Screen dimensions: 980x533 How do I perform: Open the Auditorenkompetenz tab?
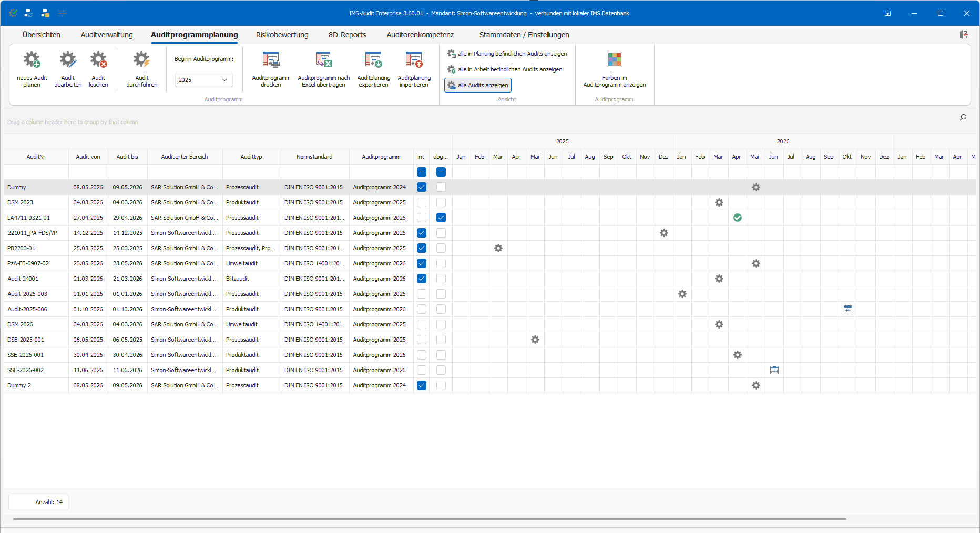[420, 35]
